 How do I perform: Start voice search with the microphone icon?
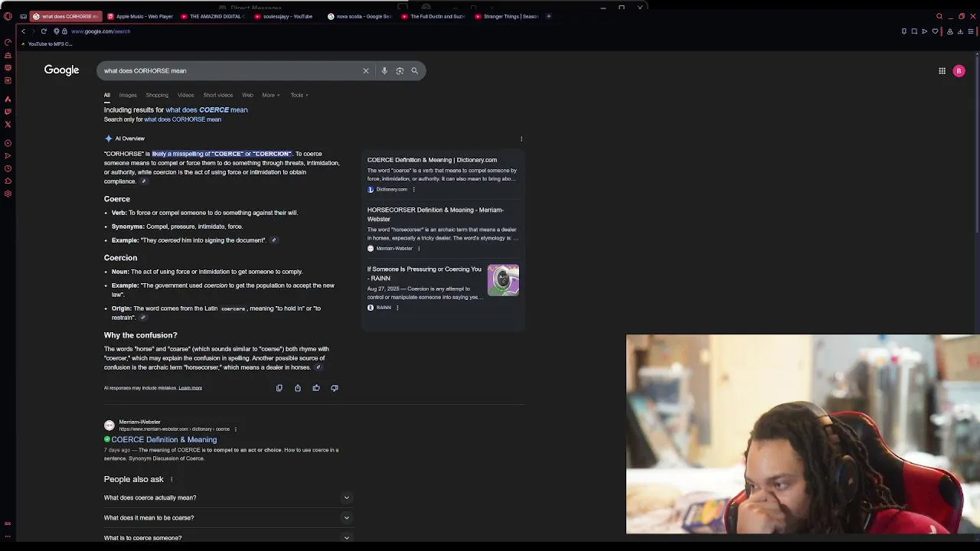point(384,70)
